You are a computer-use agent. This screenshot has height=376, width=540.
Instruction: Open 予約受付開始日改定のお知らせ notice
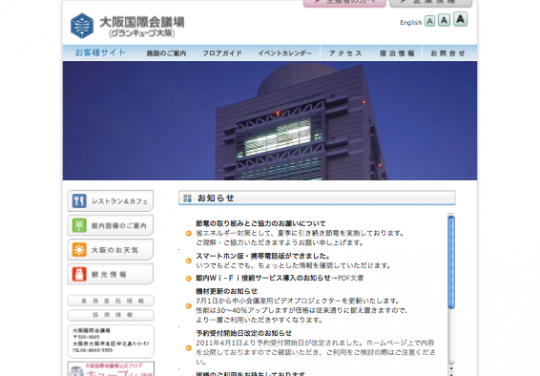pyautogui.click(x=243, y=333)
